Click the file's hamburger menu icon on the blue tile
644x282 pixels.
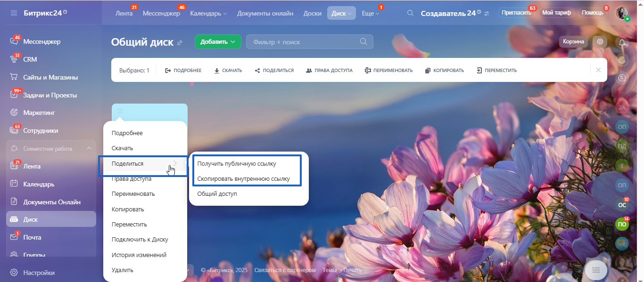click(120, 111)
